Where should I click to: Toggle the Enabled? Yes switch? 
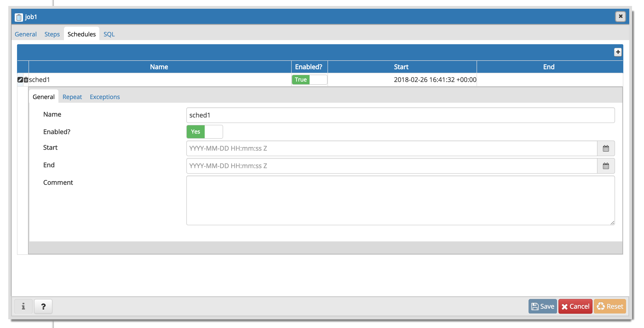[204, 132]
